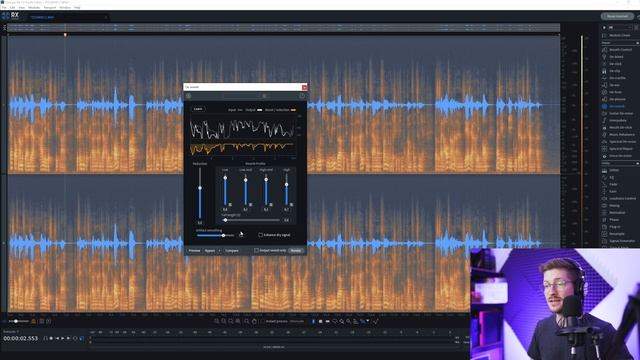Open the Breath Control module
Image resolution: width=640 pixels, height=360 pixels.
point(620,50)
